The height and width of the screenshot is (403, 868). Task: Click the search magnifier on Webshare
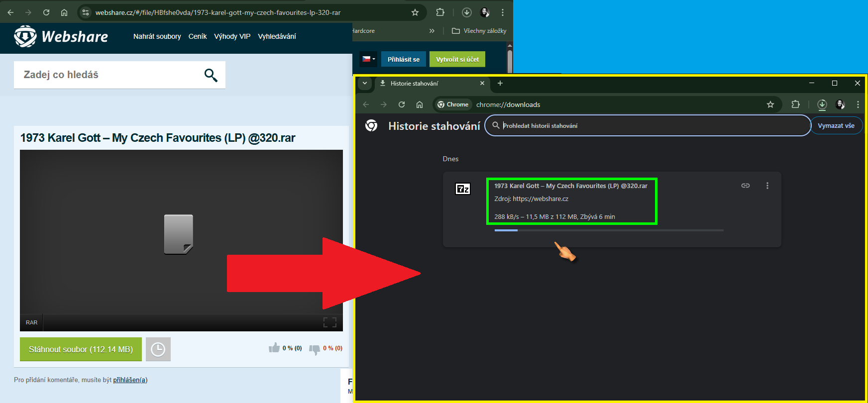(211, 75)
